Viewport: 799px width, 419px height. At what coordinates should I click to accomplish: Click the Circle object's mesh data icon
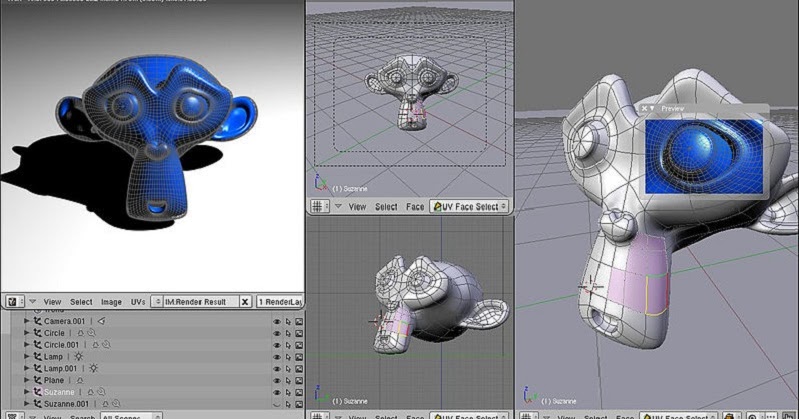[x=81, y=333]
